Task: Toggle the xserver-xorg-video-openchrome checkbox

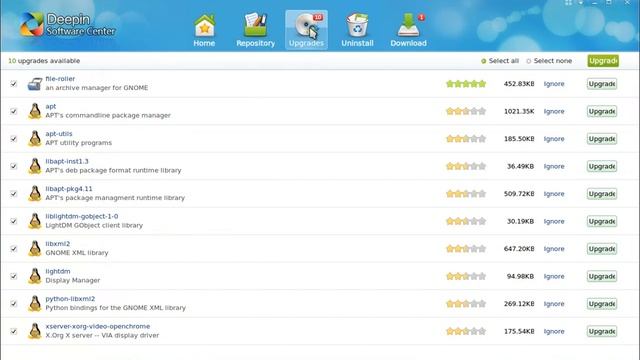Action: coord(13,331)
